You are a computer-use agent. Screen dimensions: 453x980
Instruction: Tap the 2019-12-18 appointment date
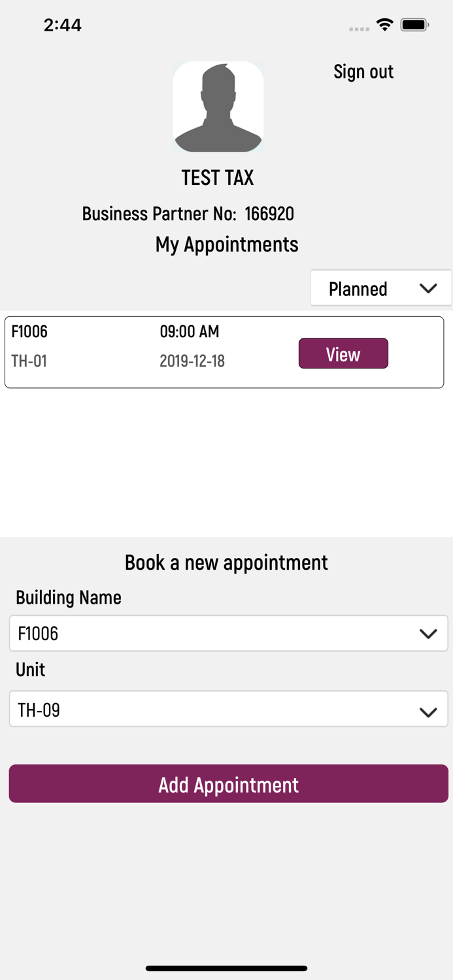point(192,361)
